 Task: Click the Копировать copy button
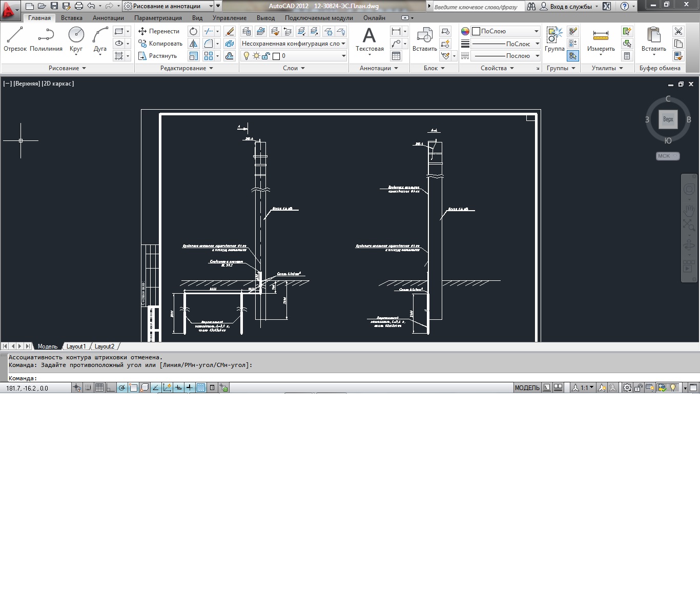click(160, 44)
